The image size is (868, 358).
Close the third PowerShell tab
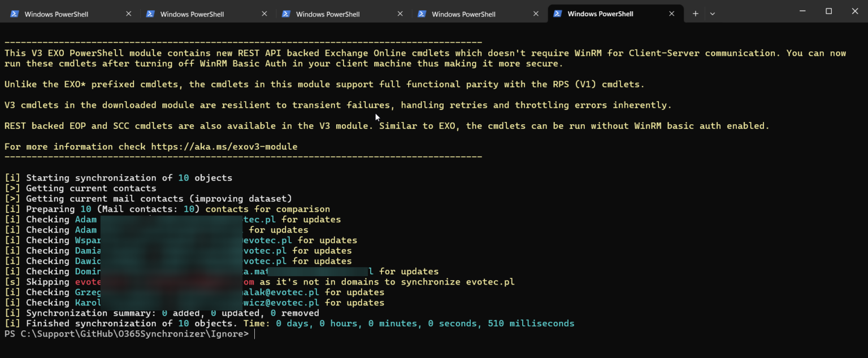click(400, 14)
